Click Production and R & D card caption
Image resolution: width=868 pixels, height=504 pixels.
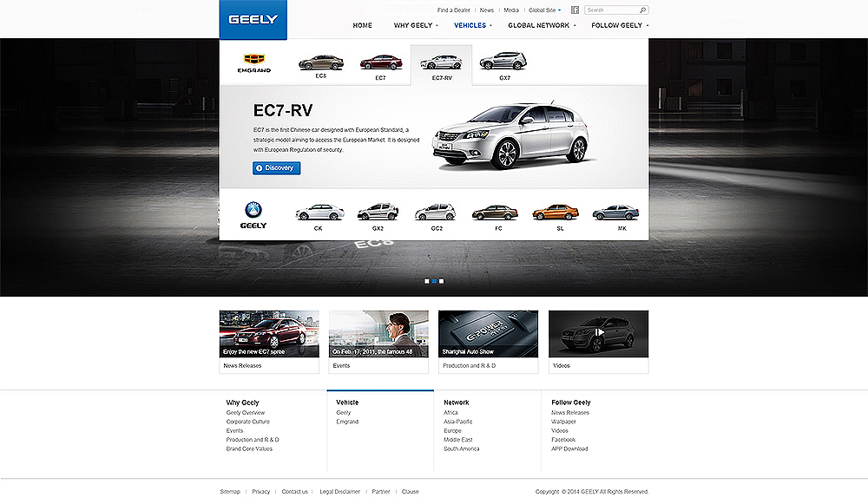point(470,366)
